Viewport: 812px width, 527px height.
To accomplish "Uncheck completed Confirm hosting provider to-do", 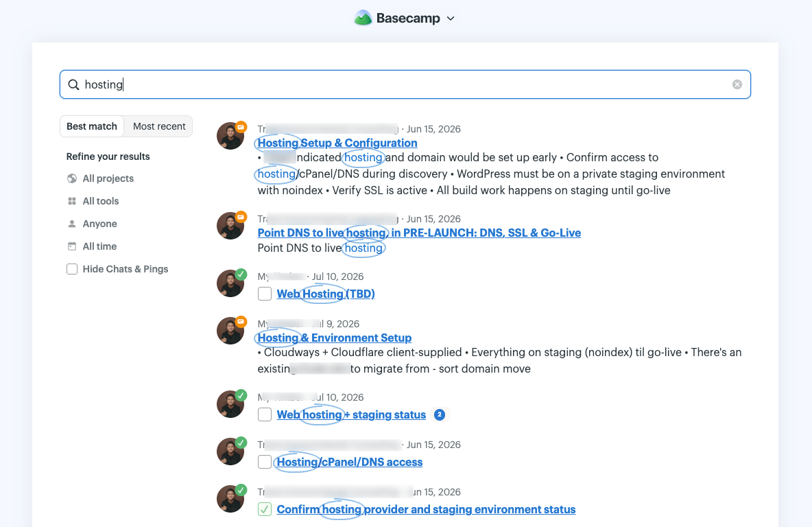I will coord(265,509).
